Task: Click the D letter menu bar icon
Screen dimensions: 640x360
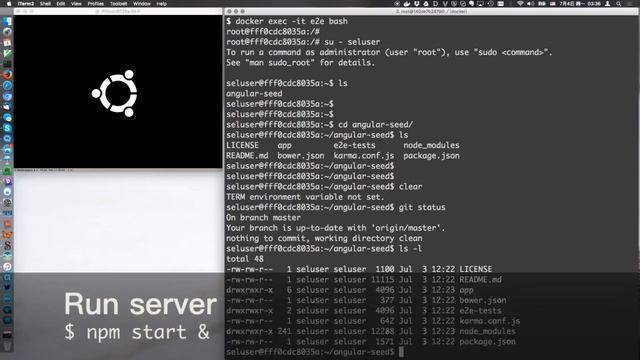Action: (436, 4)
